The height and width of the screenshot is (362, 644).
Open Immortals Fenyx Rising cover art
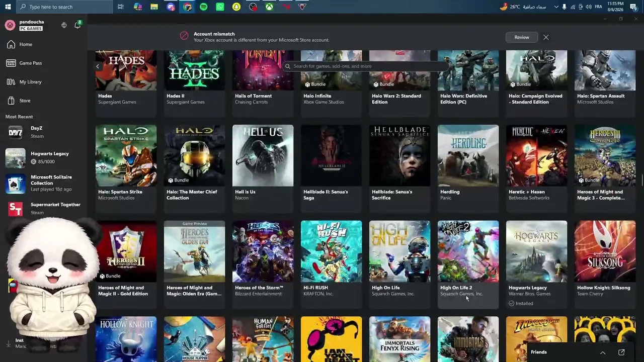tap(399, 339)
